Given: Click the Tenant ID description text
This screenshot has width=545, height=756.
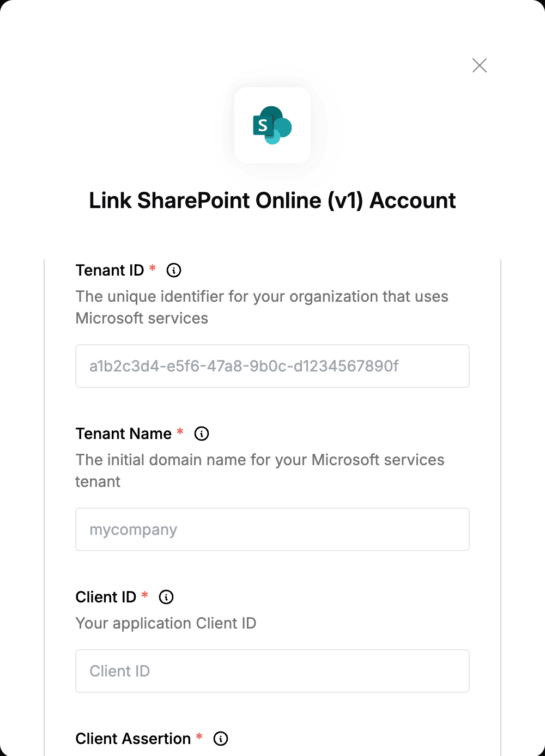Looking at the screenshot, I should (262, 307).
